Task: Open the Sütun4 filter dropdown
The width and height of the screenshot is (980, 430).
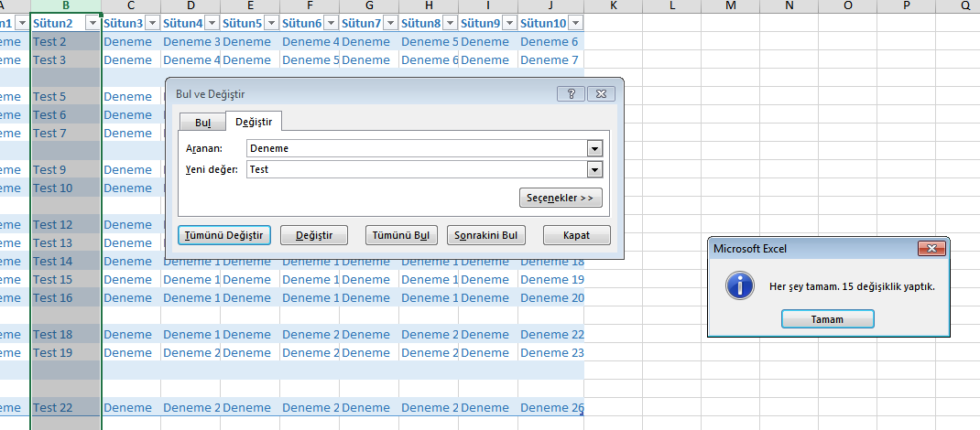Action: (x=212, y=23)
